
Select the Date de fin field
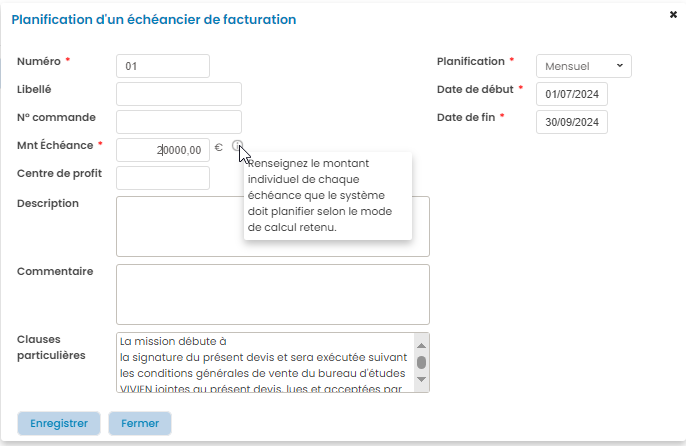[x=572, y=122]
